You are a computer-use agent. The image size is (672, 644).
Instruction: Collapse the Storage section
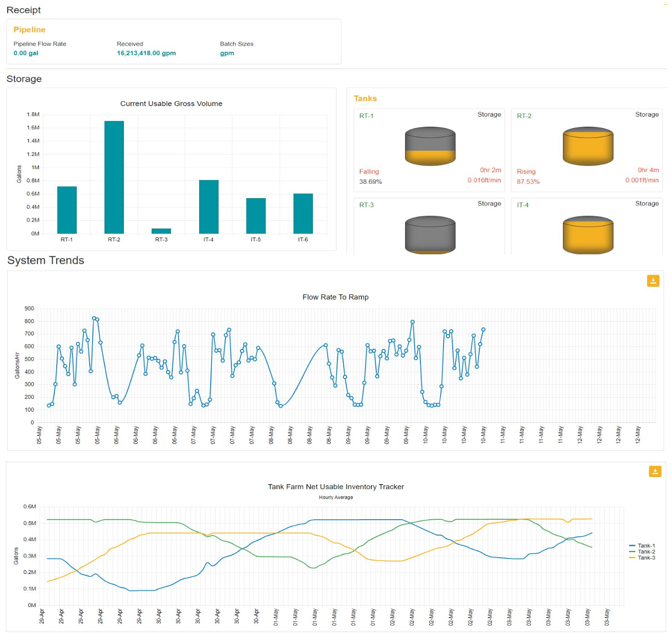[24, 79]
